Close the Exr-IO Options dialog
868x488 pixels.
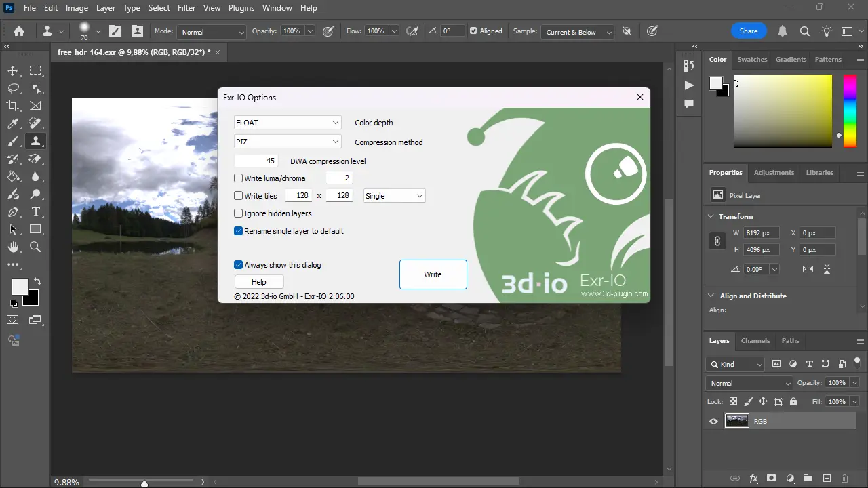pos(639,97)
